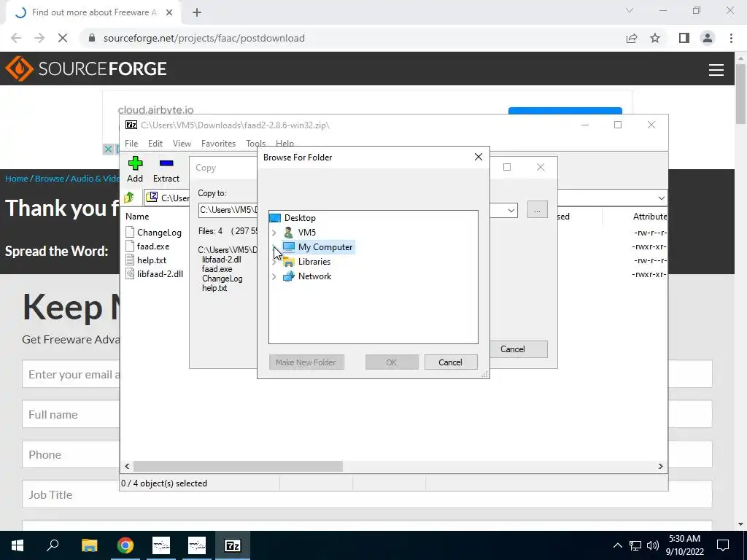Click the Chrome back arrow
747x560 pixels.
[x=16, y=38]
